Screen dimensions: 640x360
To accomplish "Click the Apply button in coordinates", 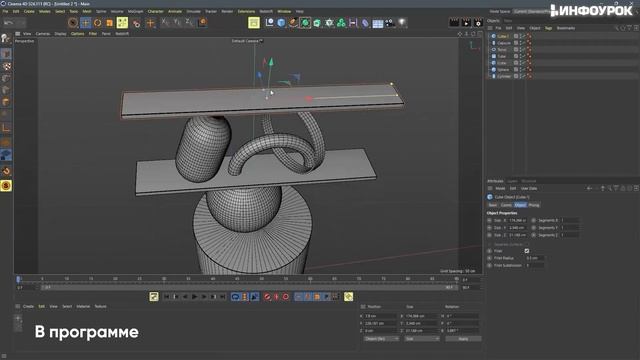I will [x=463, y=339].
